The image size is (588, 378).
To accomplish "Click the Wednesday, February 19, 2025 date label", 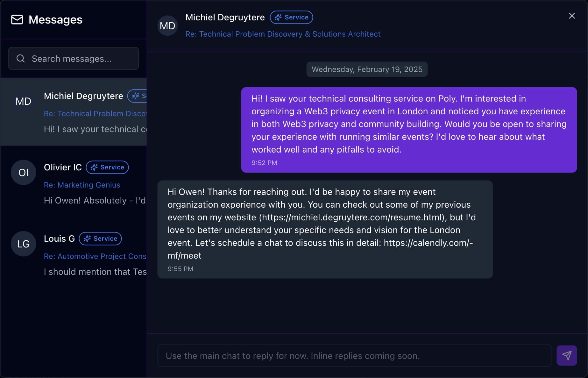I will click(367, 69).
